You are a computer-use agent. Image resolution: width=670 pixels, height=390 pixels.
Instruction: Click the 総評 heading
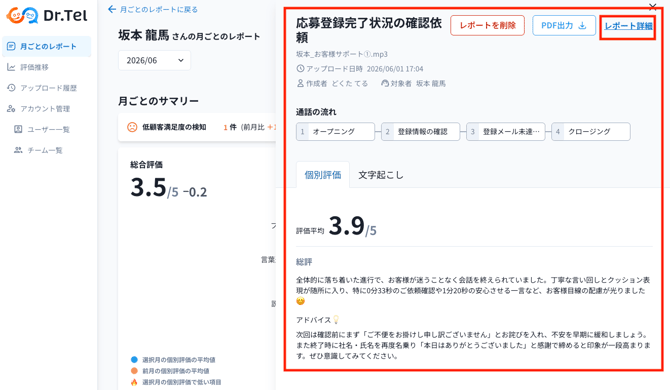coord(304,261)
